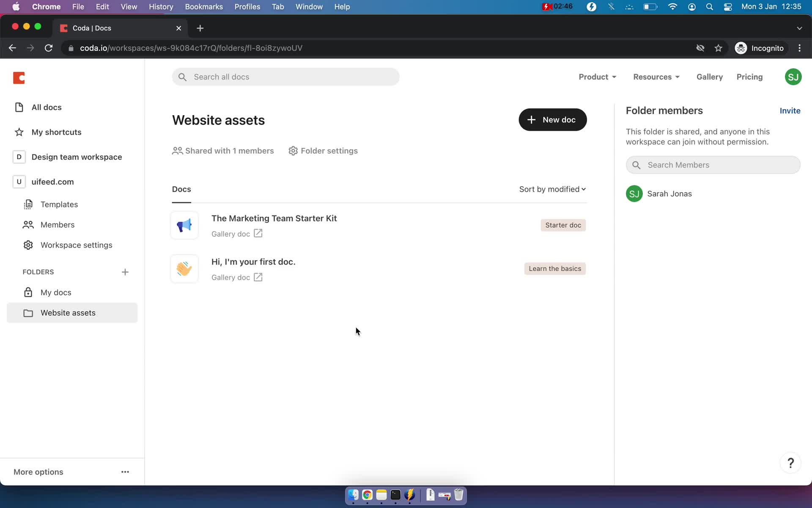812x508 pixels.
Task: Click the New doc button
Action: (x=552, y=119)
